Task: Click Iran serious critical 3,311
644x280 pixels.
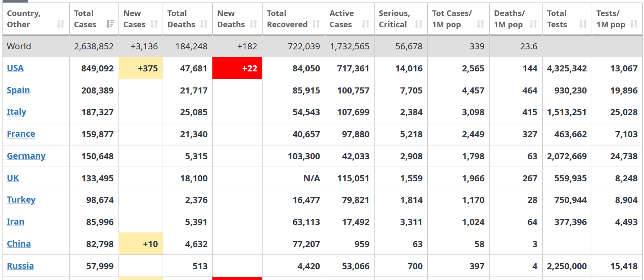Action: [x=411, y=222]
